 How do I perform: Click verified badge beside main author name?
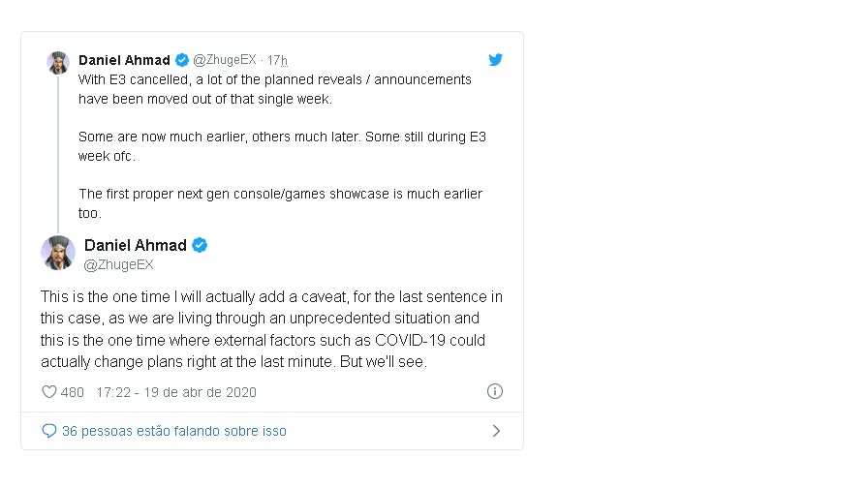200,245
